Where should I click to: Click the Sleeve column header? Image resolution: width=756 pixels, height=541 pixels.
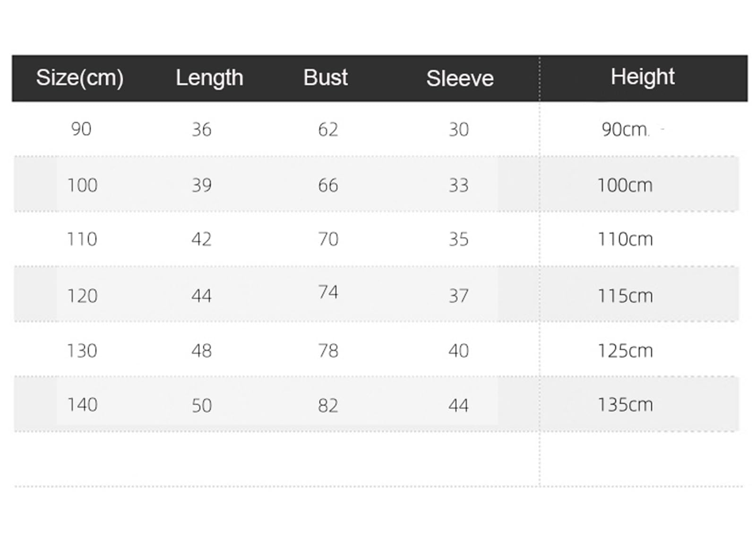[x=460, y=79]
